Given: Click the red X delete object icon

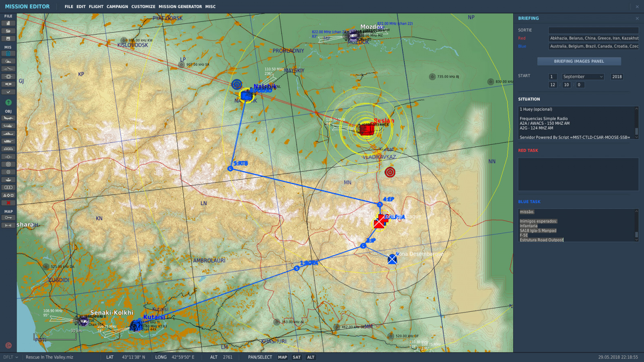Looking at the screenshot, I should [x=8, y=203].
